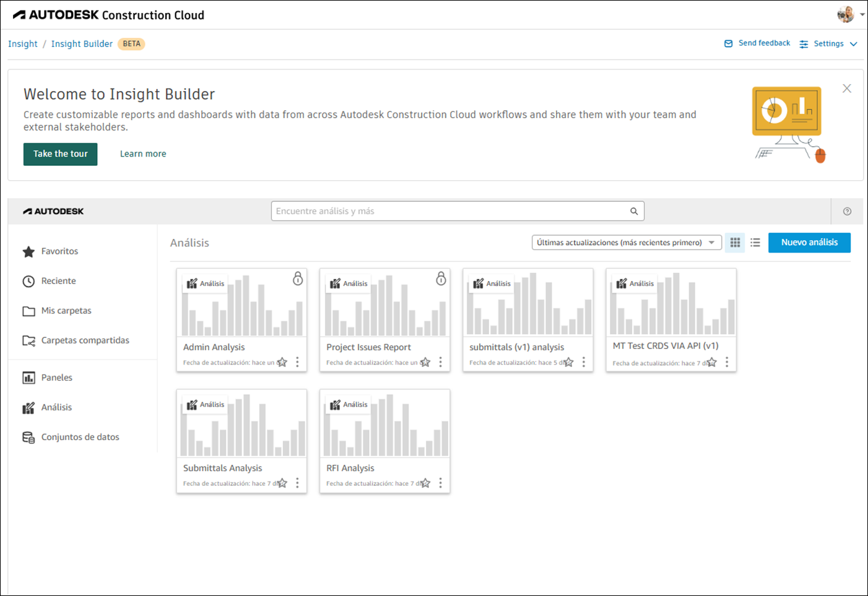Switch to list view layout

[755, 243]
